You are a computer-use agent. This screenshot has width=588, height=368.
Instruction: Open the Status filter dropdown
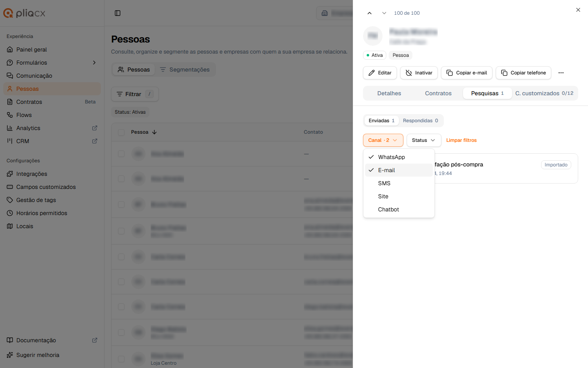424,140
